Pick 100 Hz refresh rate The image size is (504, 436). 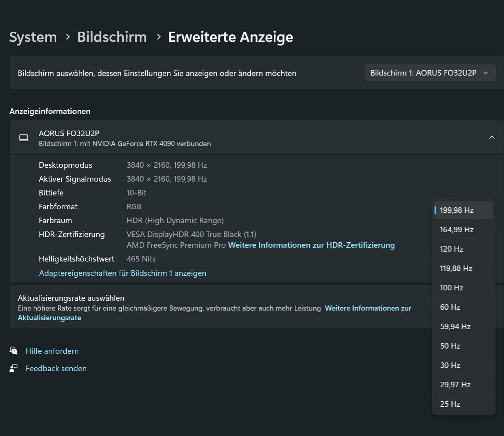tap(463, 288)
